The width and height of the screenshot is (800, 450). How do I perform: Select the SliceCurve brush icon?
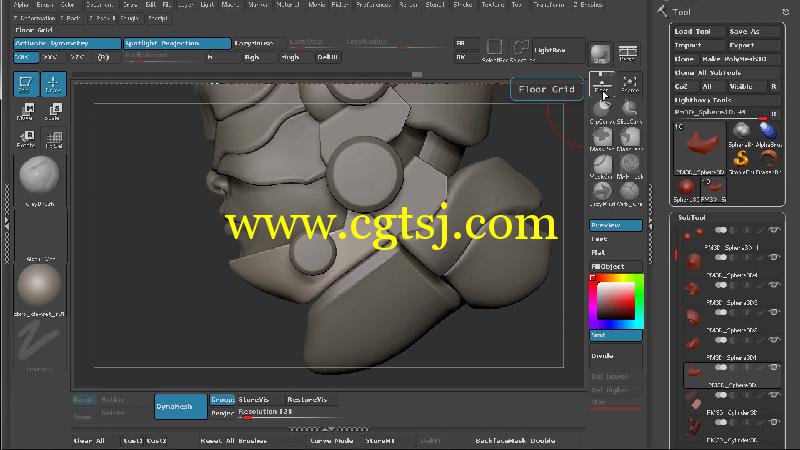630,111
